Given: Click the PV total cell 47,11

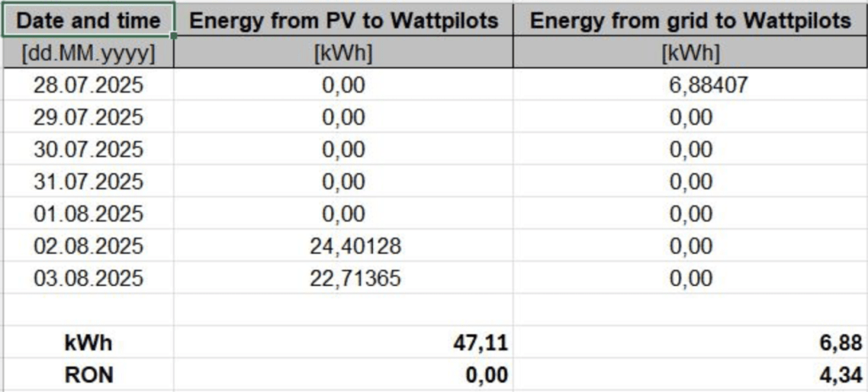Looking at the screenshot, I should click(x=483, y=343).
